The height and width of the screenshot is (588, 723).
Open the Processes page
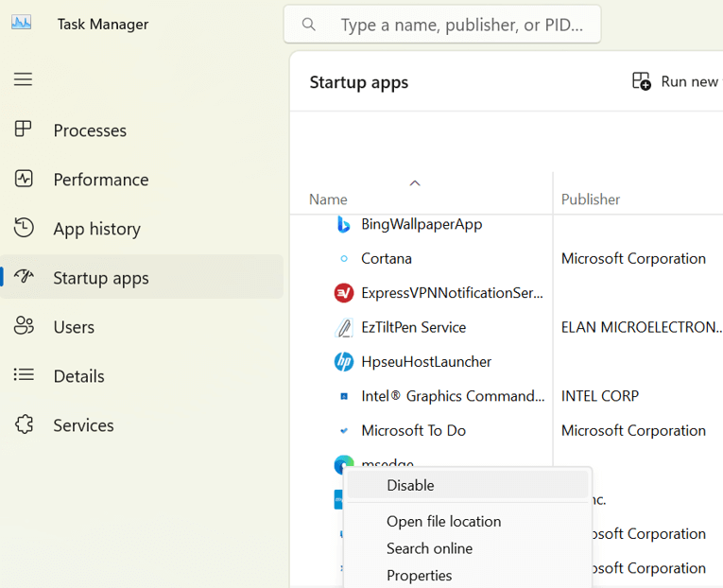point(90,130)
